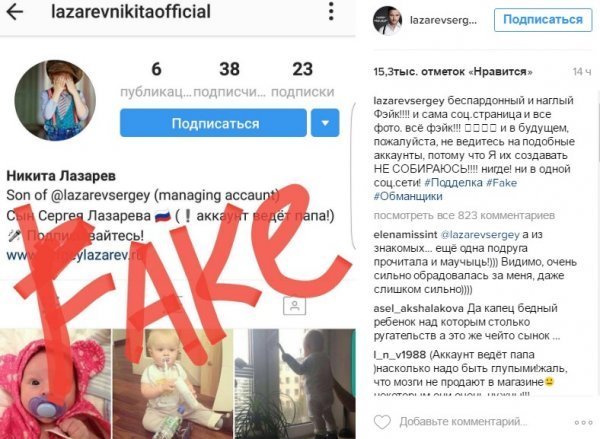
Task: Open more options beside the comment field
Action: [584, 422]
